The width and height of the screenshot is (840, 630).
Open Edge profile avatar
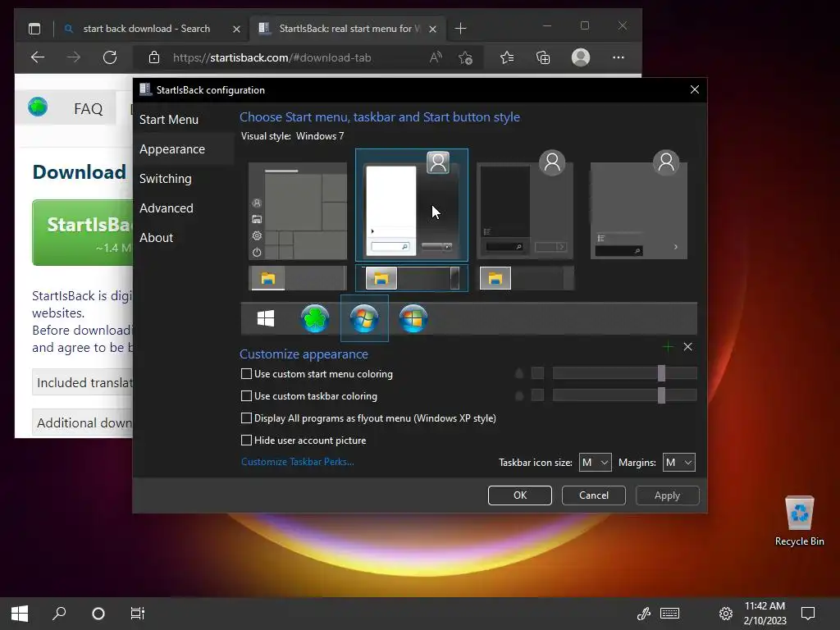(x=581, y=57)
